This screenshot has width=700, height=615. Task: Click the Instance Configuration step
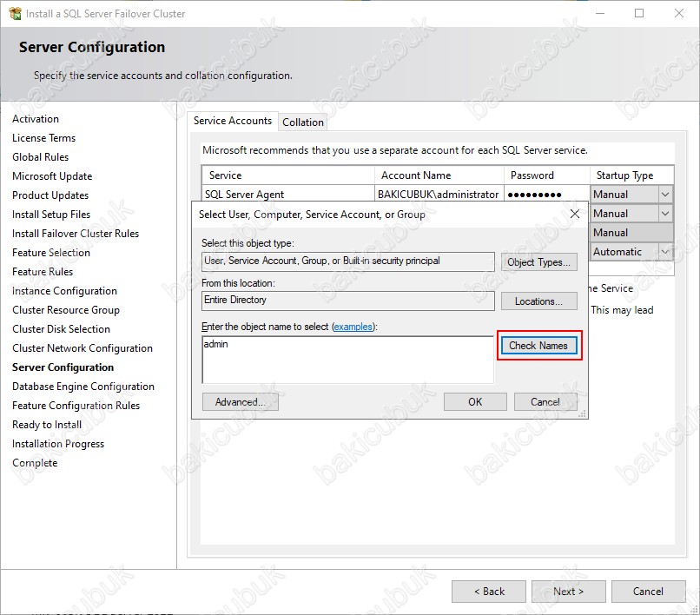65,291
